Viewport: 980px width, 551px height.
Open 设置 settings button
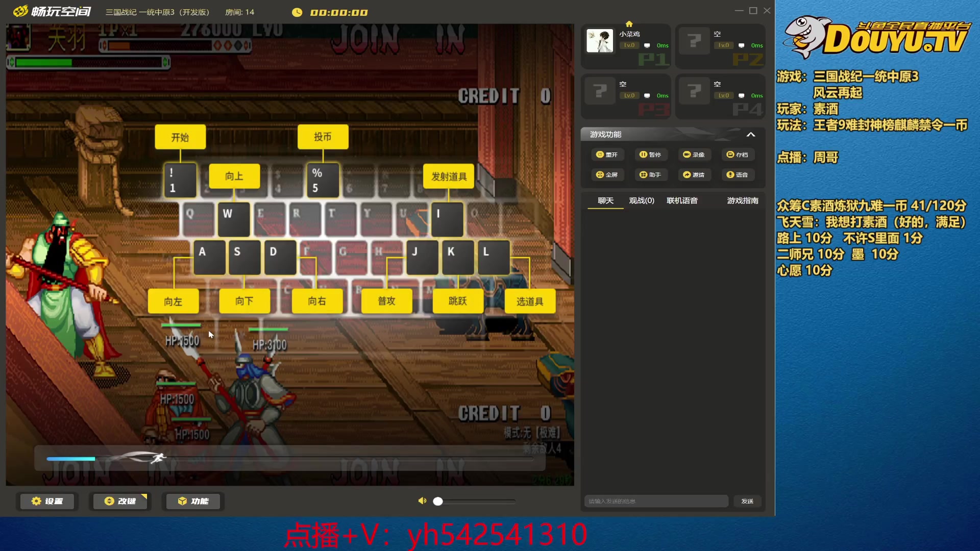coord(47,501)
